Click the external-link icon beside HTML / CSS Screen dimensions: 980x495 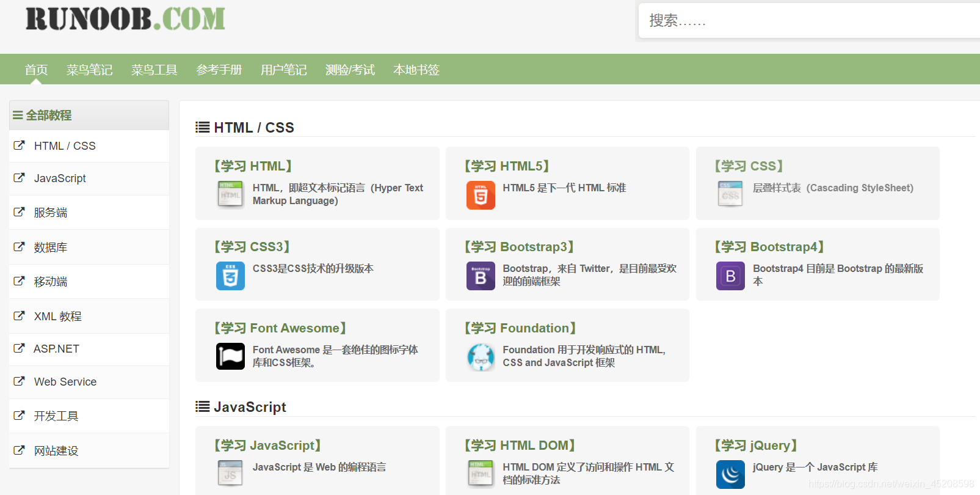(x=20, y=145)
